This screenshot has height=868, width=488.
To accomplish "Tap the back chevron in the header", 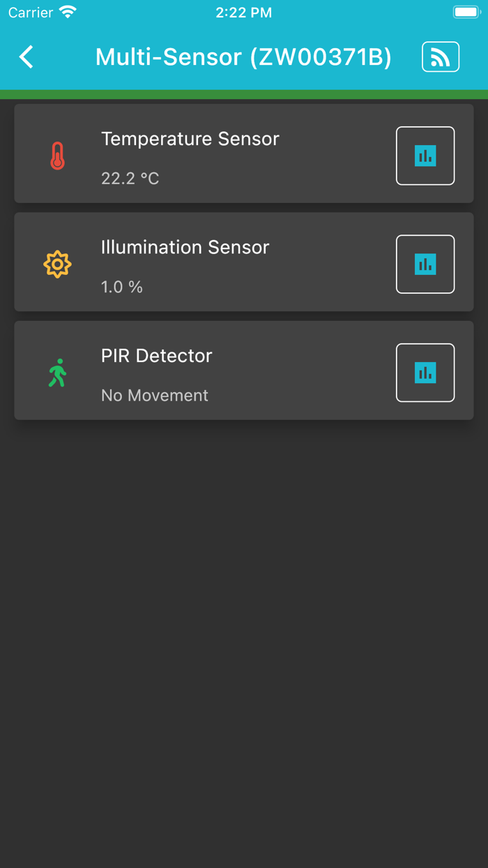I will [26, 57].
